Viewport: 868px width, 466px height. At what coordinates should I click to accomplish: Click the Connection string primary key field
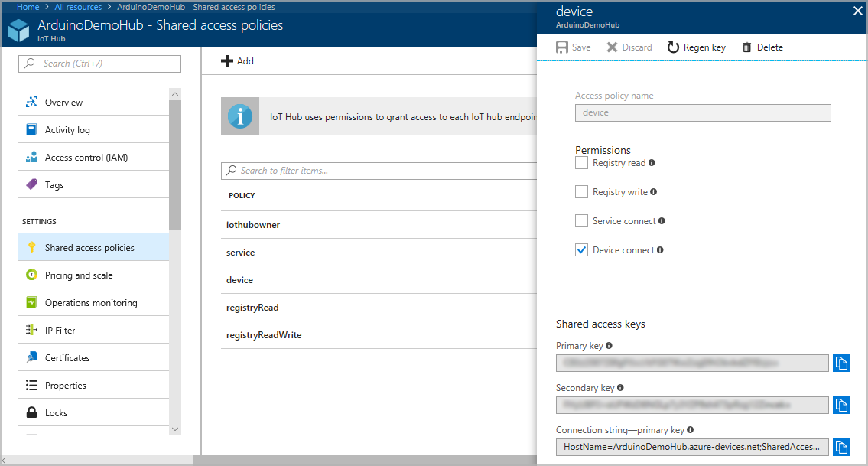pyautogui.click(x=692, y=447)
